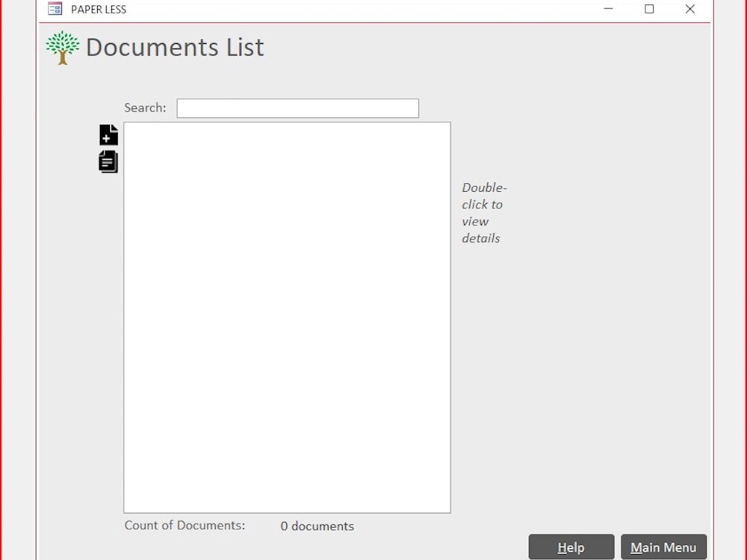Image resolution: width=747 pixels, height=560 pixels.
Task: Open the documents view via the pages icon
Action: pyautogui.click(x=108, y=161)
